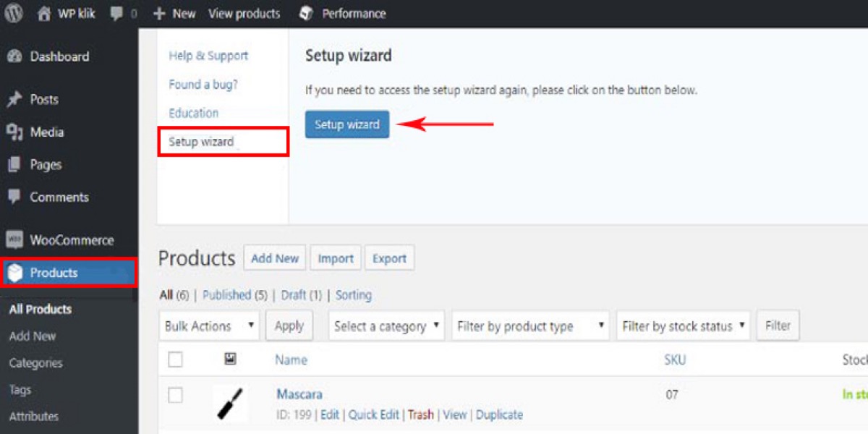Open the Bulk Actions dropdown
This screenshot has height=434, width=868.
(x=209, y=326)
